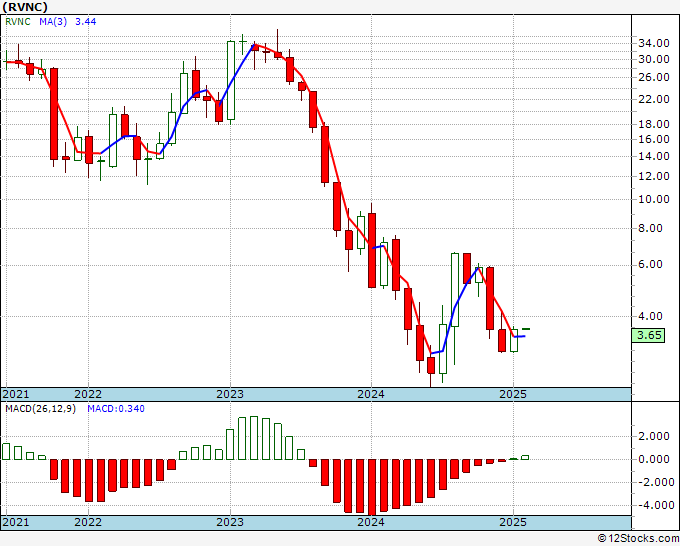Viewport: 680px width, 546px height.
Task: Select the RVNC legend label
Action: 18,22
